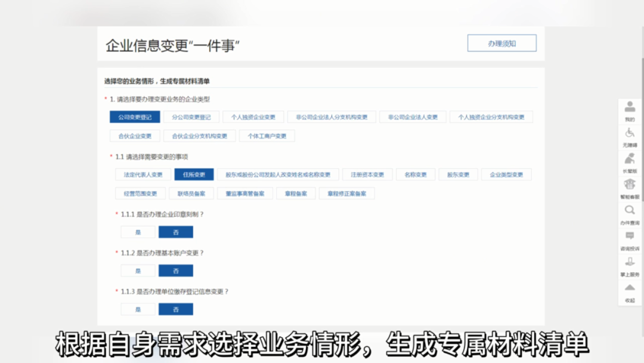Select 个人独资企业分支机构变更 option
644x363 pixels.
tap(491, 117)
